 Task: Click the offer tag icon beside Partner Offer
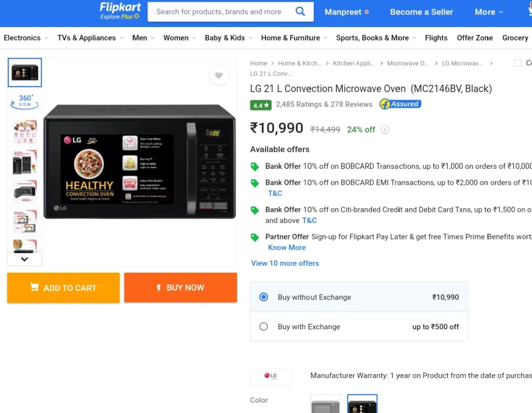(x=255, y=237)
